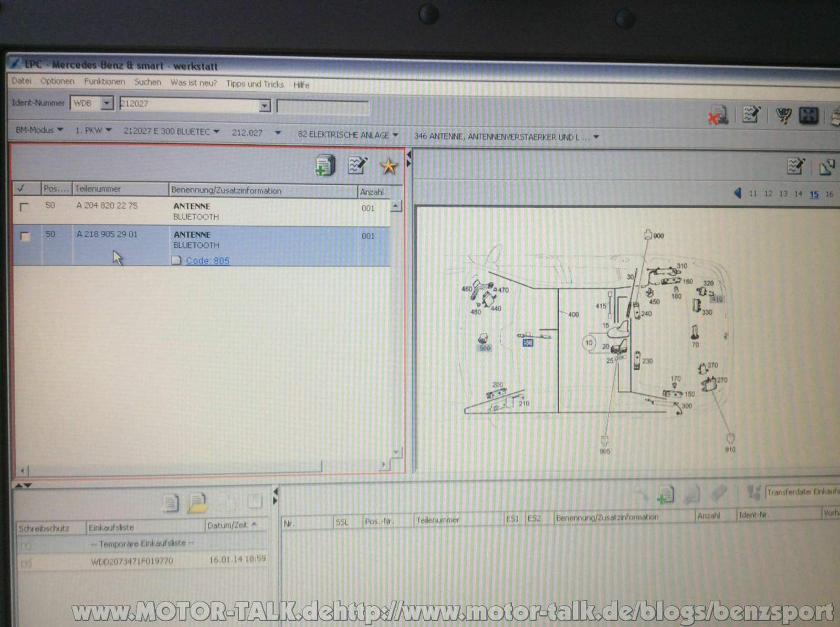Screen dimensions: 840x627
Task: Click the empty field right of ident number
Action: point(323,107)
